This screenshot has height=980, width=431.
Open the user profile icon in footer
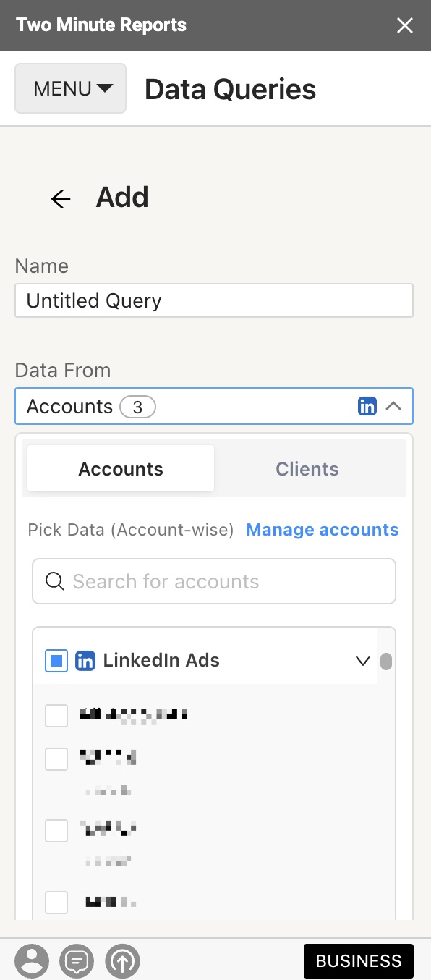(x=32, y=961)
